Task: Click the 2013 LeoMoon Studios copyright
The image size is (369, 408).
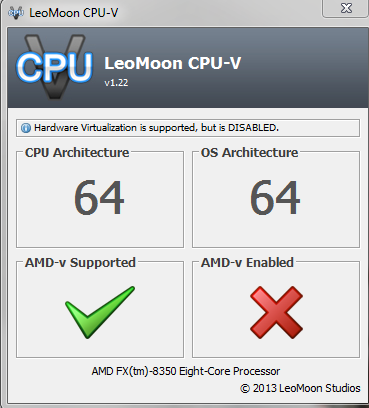Action: (x=300, y=388)
